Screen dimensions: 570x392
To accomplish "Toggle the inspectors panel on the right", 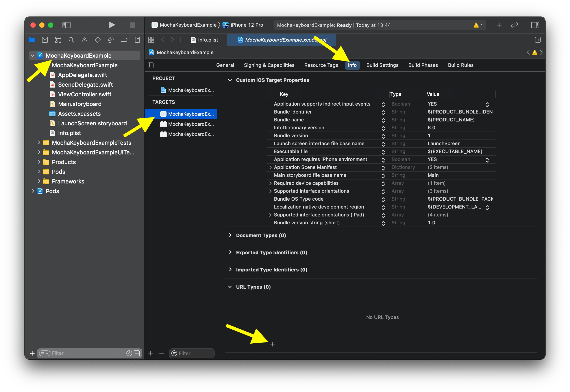I will 535,25.
